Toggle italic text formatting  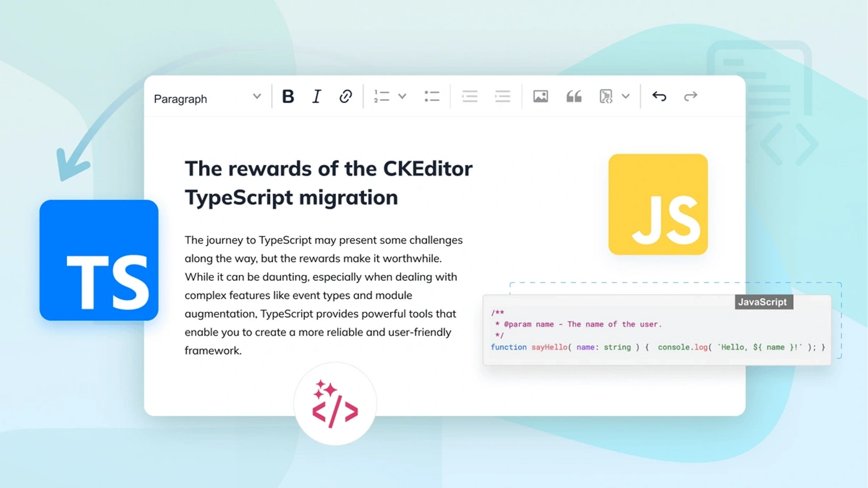click(x=316, y=97)
